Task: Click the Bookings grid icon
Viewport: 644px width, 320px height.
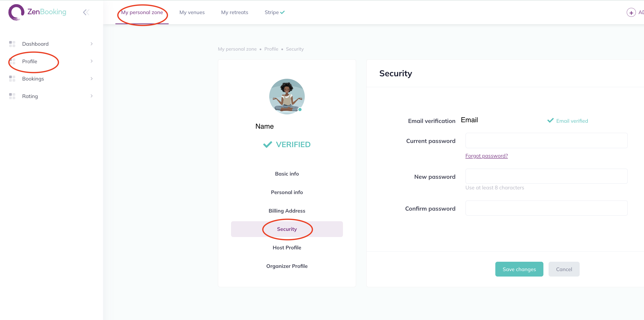Action: coord(12,79)
